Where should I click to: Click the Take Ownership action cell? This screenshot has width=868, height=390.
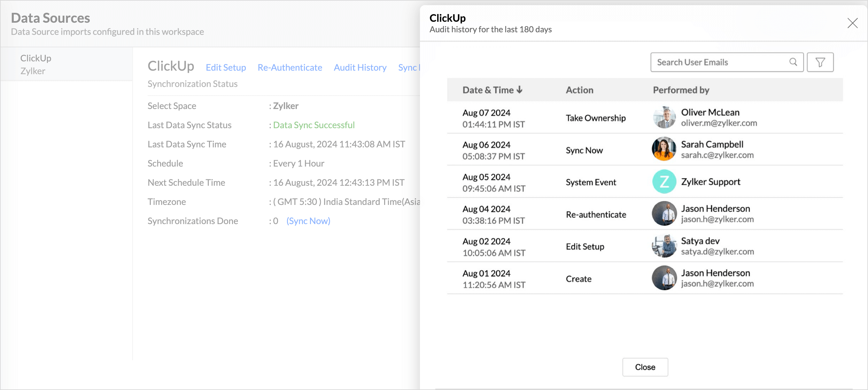coord(595,118)
